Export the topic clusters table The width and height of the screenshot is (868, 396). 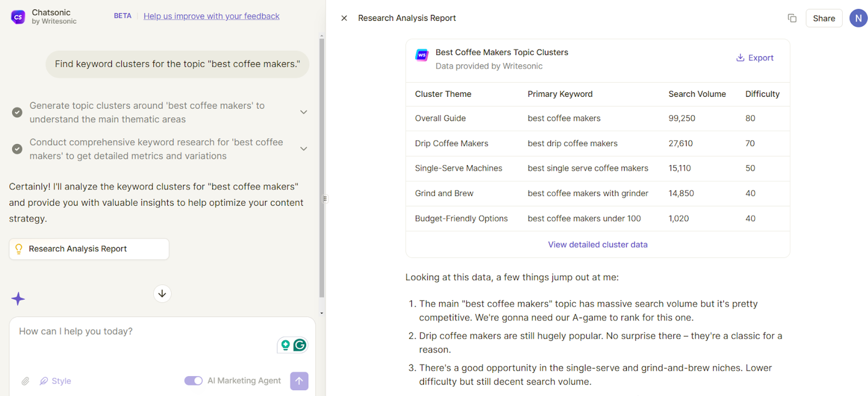755,58
